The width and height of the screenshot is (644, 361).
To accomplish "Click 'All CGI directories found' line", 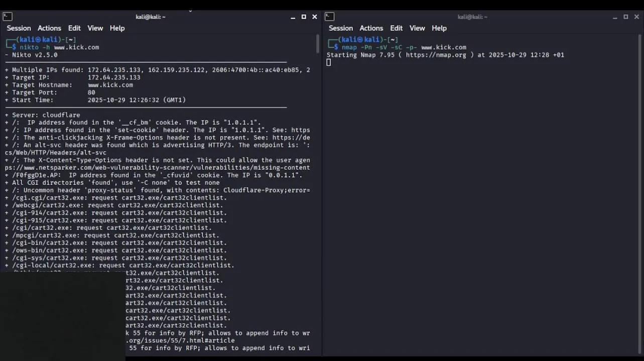I will (x=112, y=183).
